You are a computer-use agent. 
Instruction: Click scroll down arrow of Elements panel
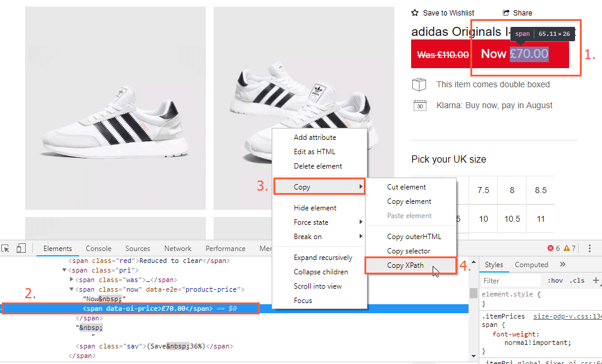point(474,356)
